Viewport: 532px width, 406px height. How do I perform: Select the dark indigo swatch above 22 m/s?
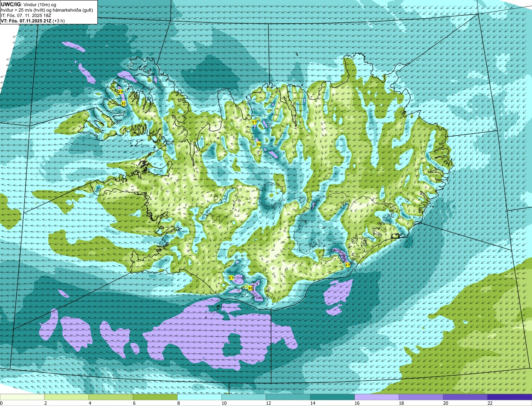tap(510, 397)
